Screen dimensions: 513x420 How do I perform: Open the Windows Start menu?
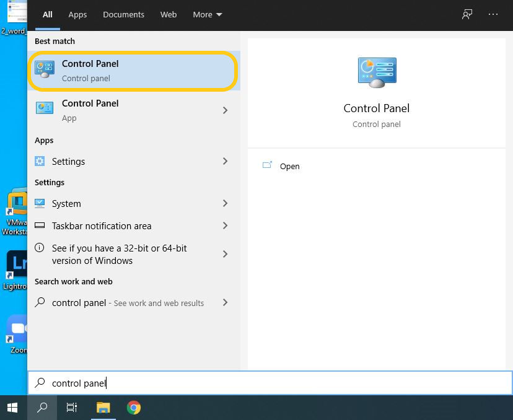13,408
